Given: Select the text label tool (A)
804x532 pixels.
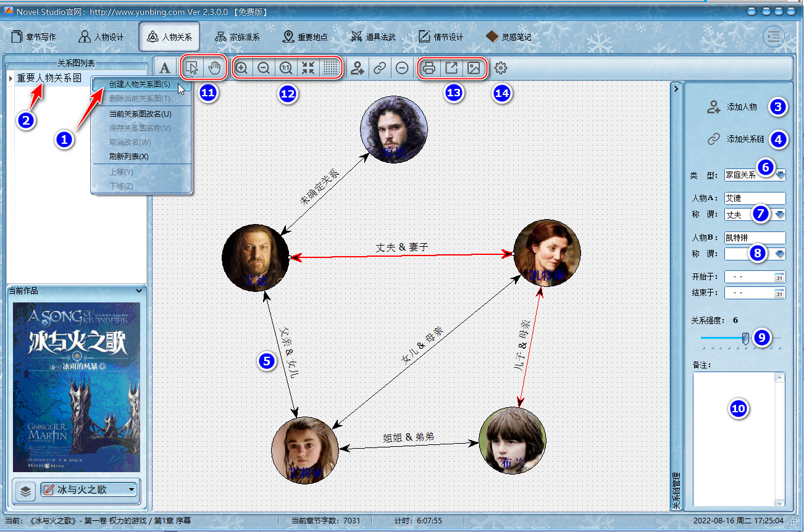Looking at the screenshot, I should (165, 68).
